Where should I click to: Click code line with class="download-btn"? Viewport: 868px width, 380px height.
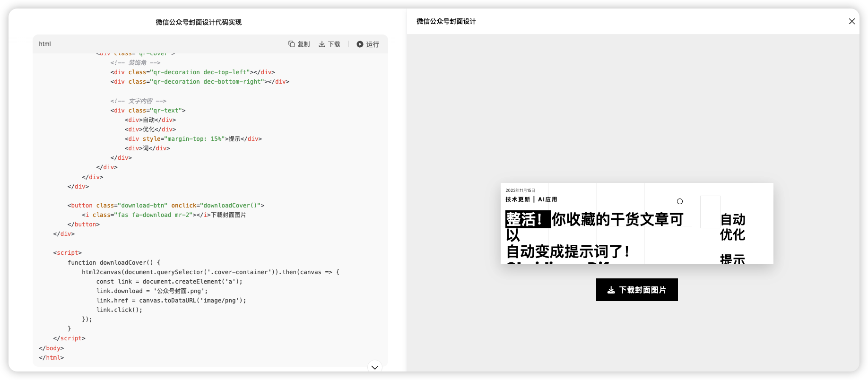[166, 205]
